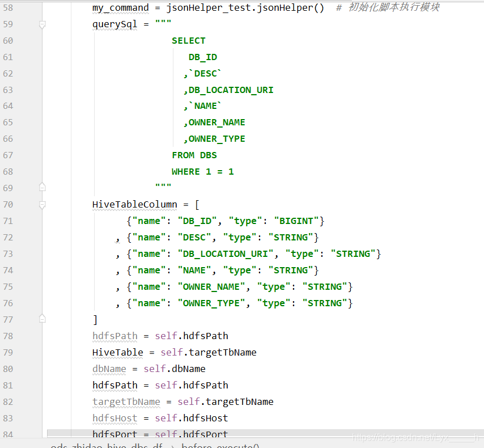Click closing bracket on line 77

(95, 319)
